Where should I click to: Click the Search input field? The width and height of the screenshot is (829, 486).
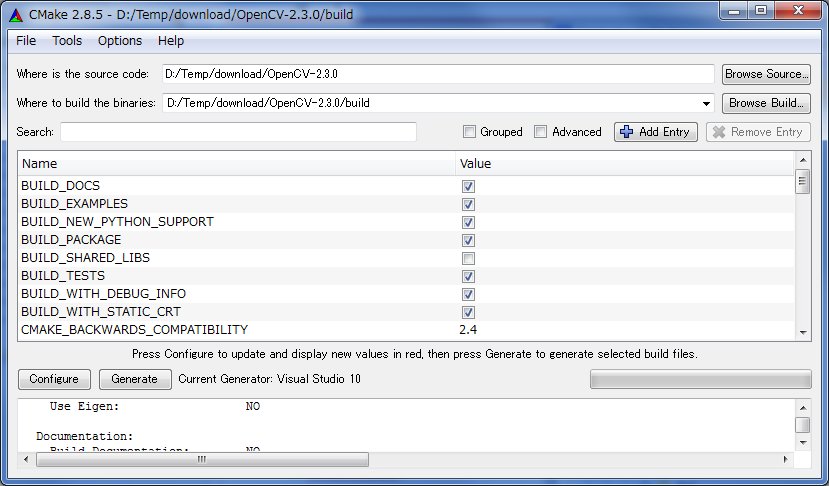[238, 132]
